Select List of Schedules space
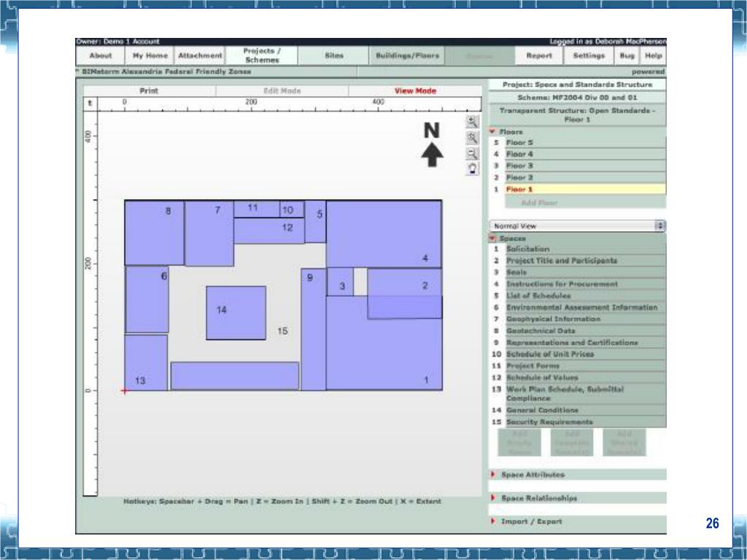 pyautogui.click(x=585, y=296)
